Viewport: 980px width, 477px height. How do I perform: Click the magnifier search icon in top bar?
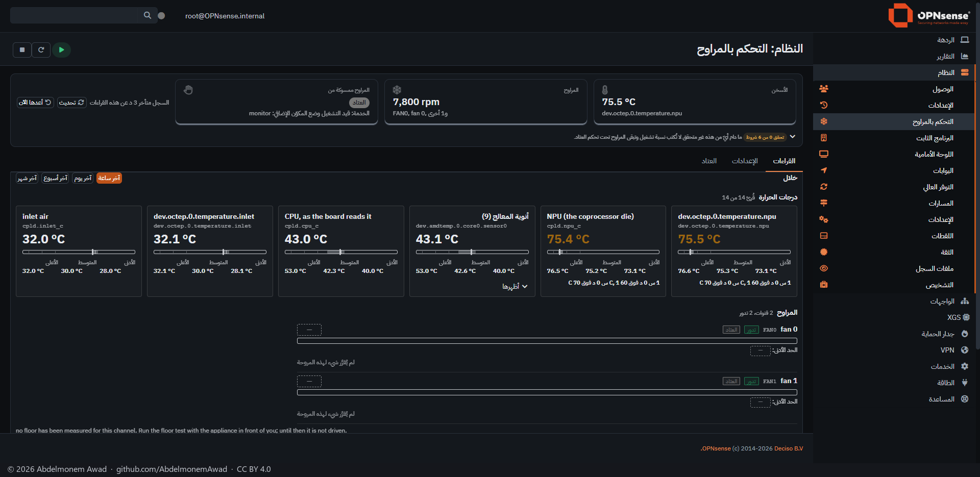click(148, 15)
